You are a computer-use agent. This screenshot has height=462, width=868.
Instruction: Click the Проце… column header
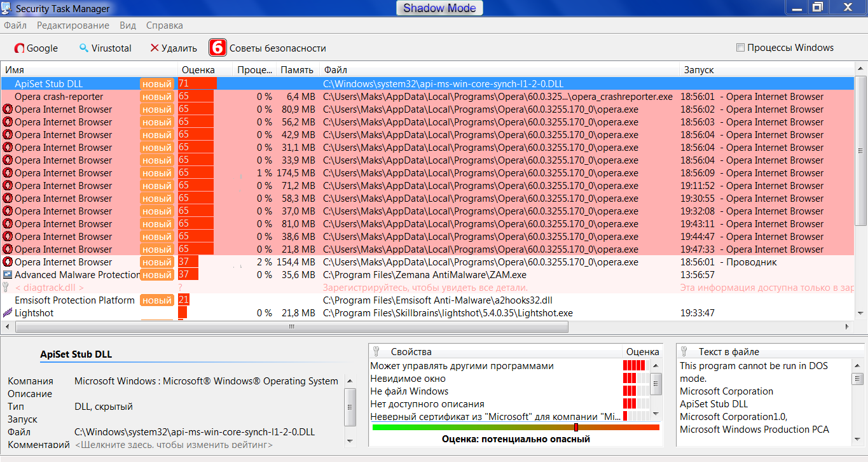point(254,70)
